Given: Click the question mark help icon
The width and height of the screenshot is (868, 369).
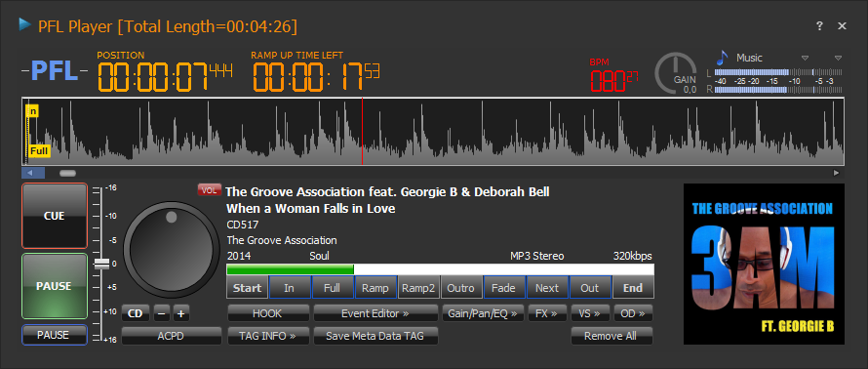Looking at the screenshot, I should [819, 26].
